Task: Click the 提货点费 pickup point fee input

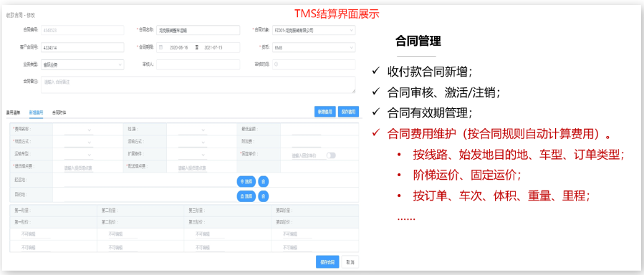Action: pyautogui.click(x=79, y=168)
